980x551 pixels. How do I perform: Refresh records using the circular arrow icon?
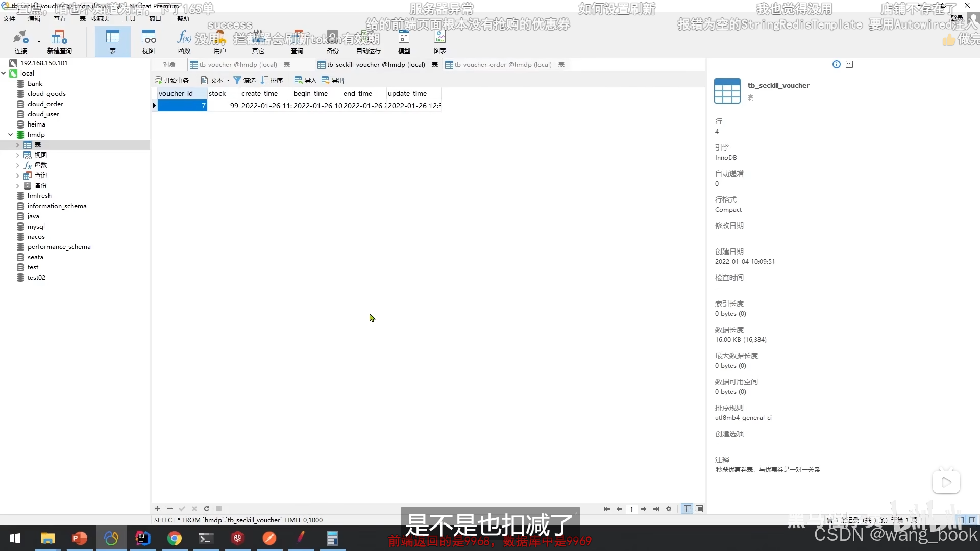[x=206, y=509]
